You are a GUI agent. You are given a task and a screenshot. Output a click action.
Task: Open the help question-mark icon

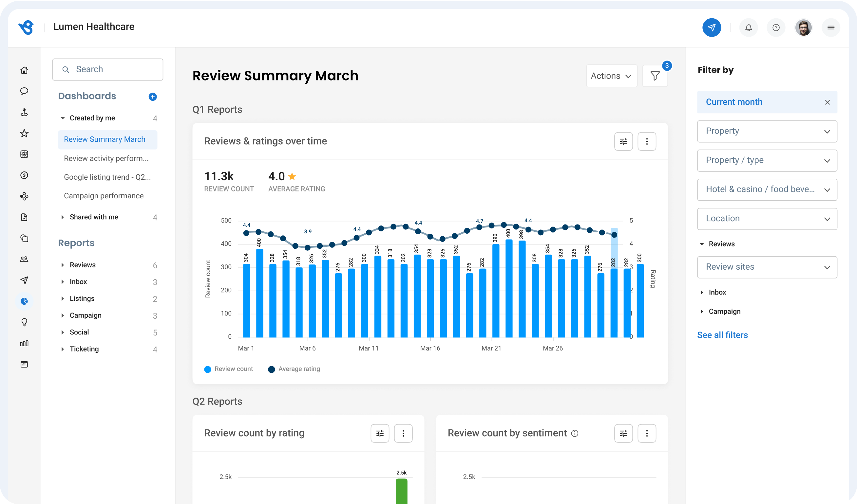(x=776, y=27)
